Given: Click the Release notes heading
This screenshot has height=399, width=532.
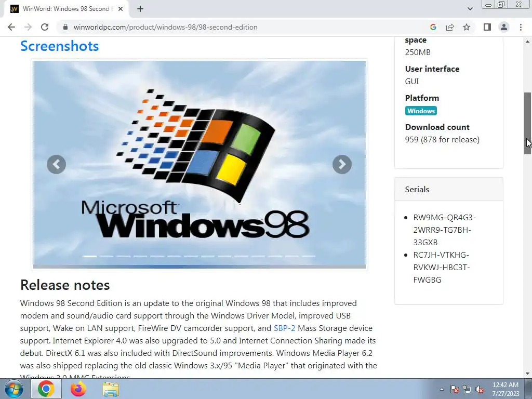Looking at the screenshot, I should point(65,285).
